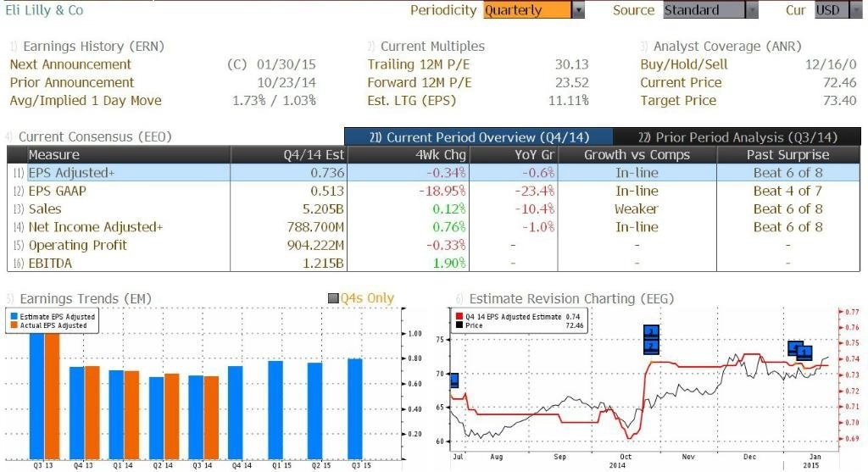Click the Q4/14 Est column header
Image resolution: width=868 pixels, height=472 pixels.
[x=288, y=154]
